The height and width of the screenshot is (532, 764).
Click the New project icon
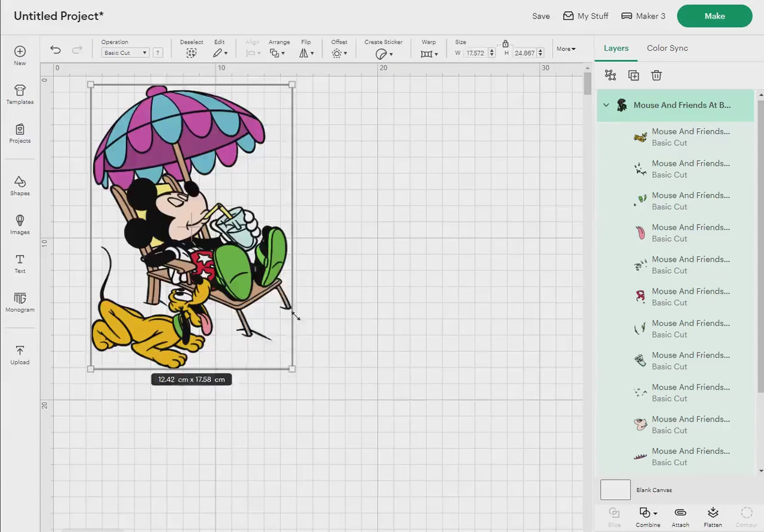[20, 55]
